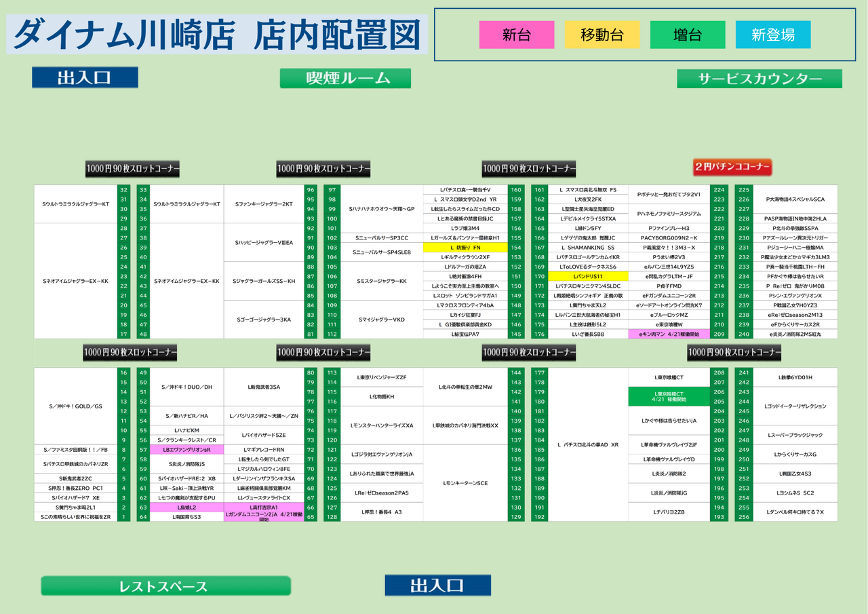Click the yellow LバンドリS11 machine cell
This screenshot has height=614, width=868.
coord(588,276)
